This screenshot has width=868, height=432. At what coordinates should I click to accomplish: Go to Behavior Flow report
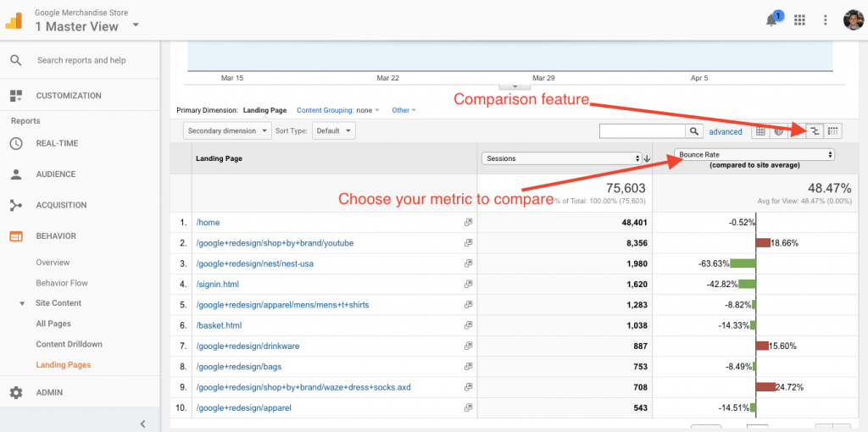pyautogui.click(x=62, y=283)
